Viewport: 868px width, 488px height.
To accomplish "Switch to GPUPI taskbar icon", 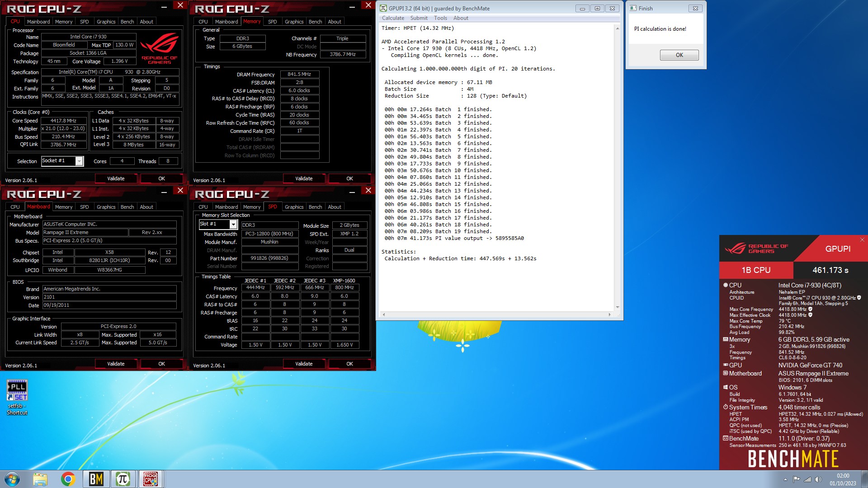I will pos(123,479).
